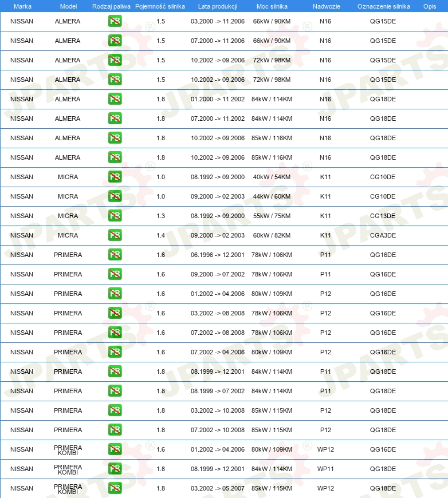
Task: Select body code WP11
Action: click(325, 469)
